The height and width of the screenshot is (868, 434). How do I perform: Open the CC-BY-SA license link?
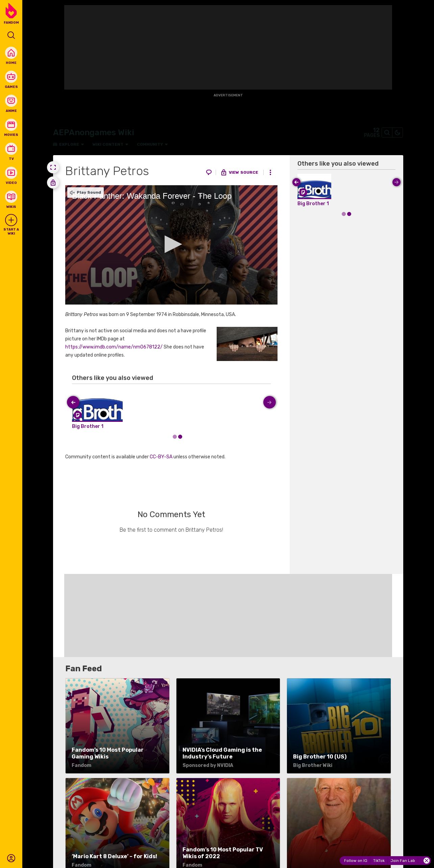pyautogui.click(x=161, y=457)
